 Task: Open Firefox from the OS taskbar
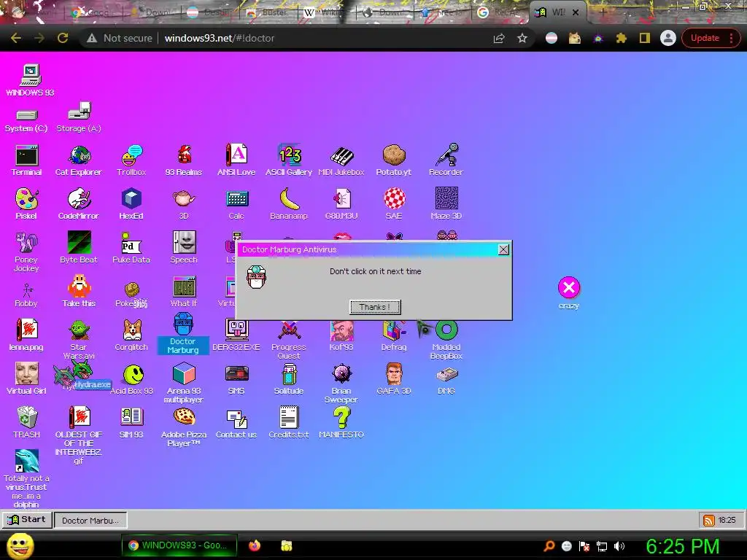click(x=255, y=545)
